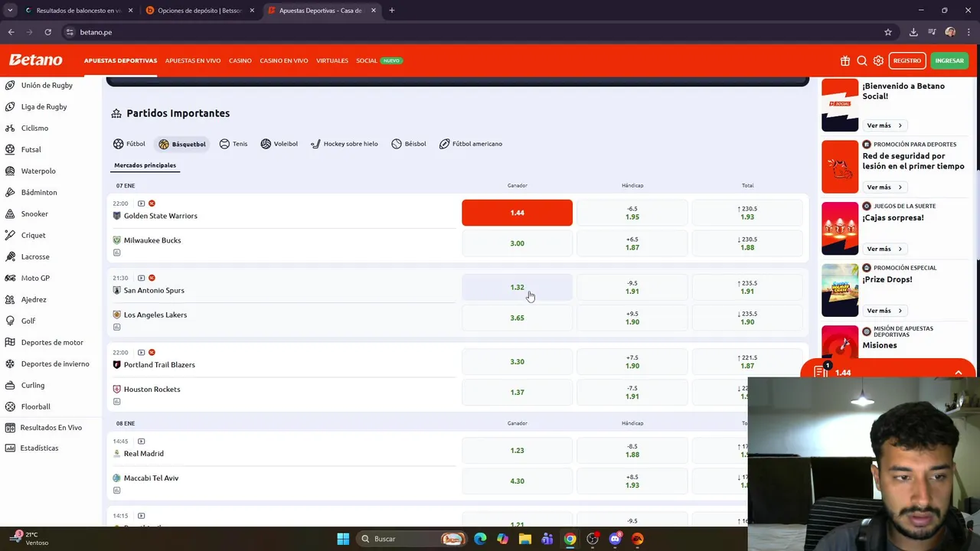Open the Prize Drops promotion thumbnail
980x551 pixels.
(840, 290)
